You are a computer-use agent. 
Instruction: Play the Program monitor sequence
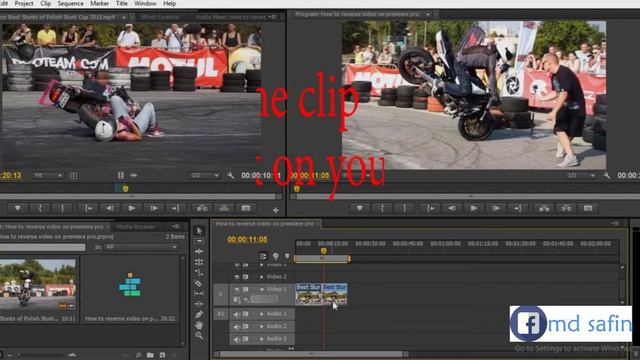473,208
